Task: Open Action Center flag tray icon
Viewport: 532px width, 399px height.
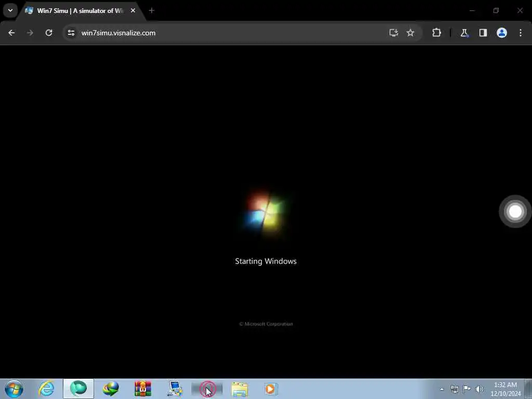Action: coord(467,389)
